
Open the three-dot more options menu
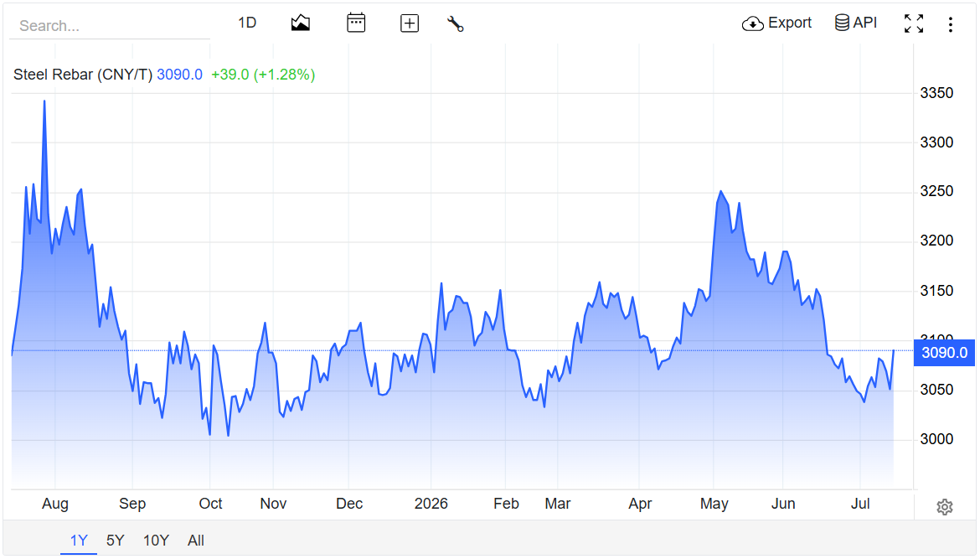coord(950,24)
